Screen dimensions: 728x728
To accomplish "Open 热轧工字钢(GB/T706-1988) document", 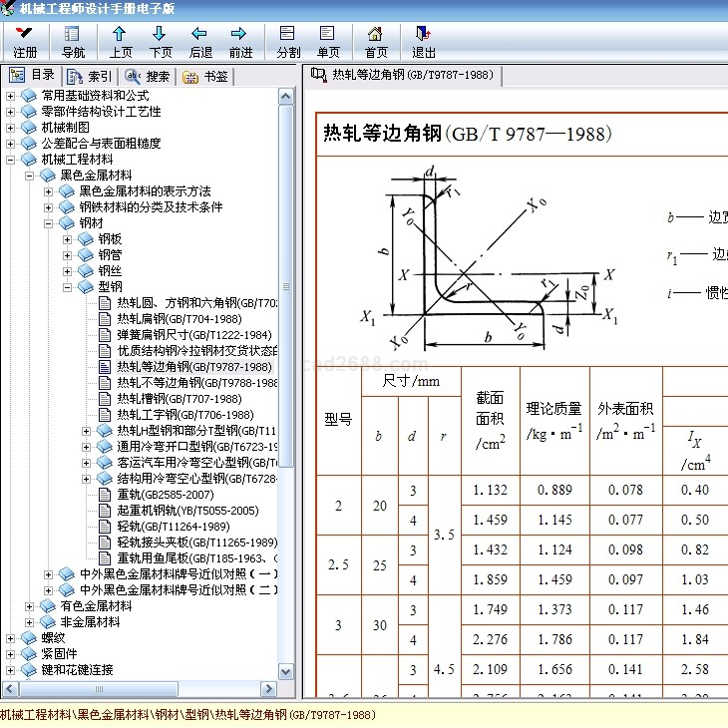I will (184, 415).
